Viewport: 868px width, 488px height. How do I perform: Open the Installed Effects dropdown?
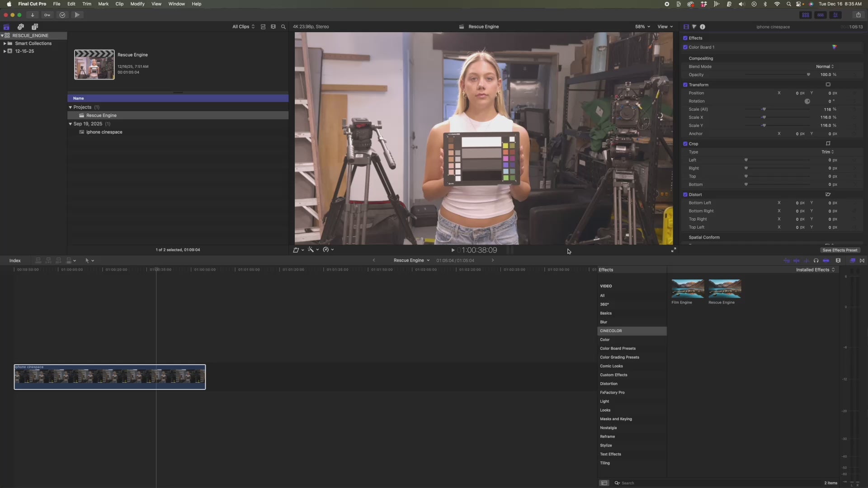815,270
